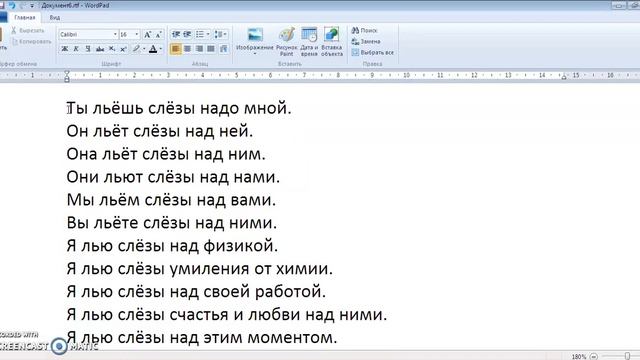The width and height of the screenshot is (640, 360).
Task: Open the WordPad file menu button
Action: 3,18
